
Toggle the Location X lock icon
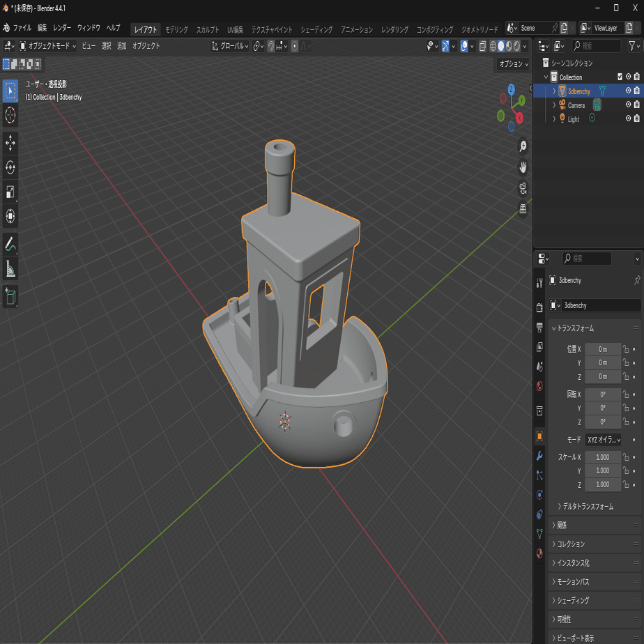[x=626, y=349]
